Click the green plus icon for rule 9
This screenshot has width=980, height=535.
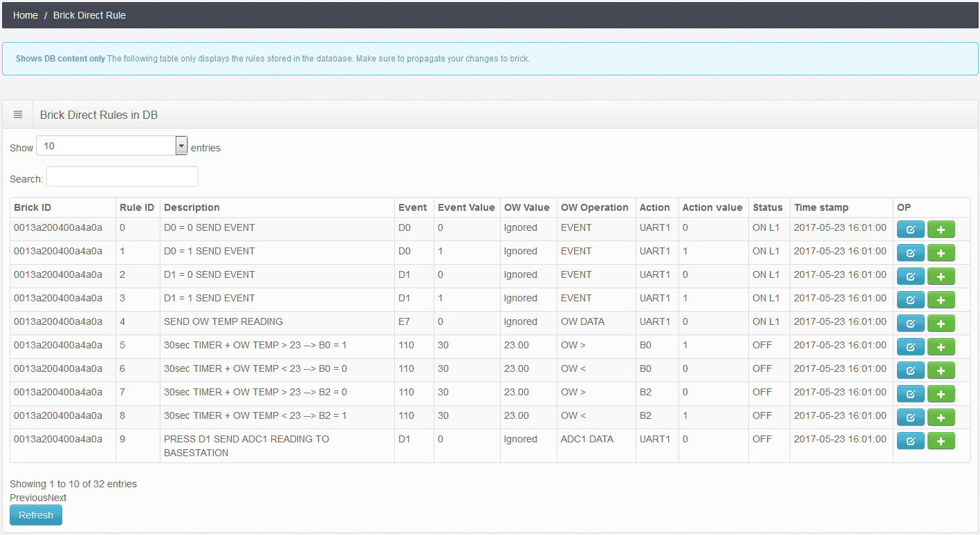(x=941, y=441)
